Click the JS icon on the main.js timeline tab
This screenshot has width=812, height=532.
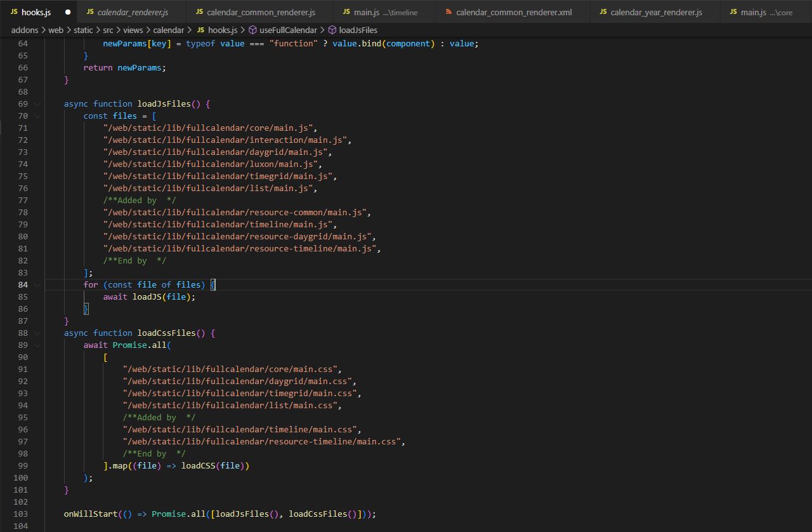pos(347,11)
